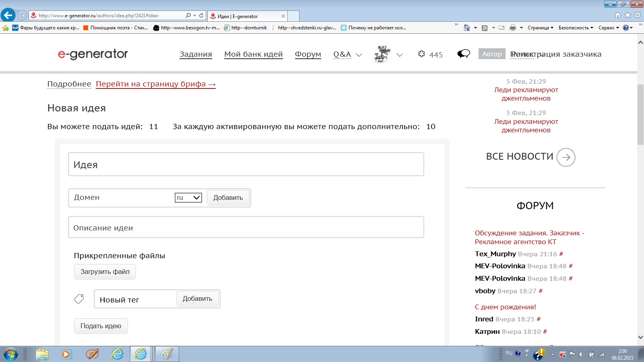
Task: Click the browser home icon
Action: pyautogui.click(x=617, y=15)
